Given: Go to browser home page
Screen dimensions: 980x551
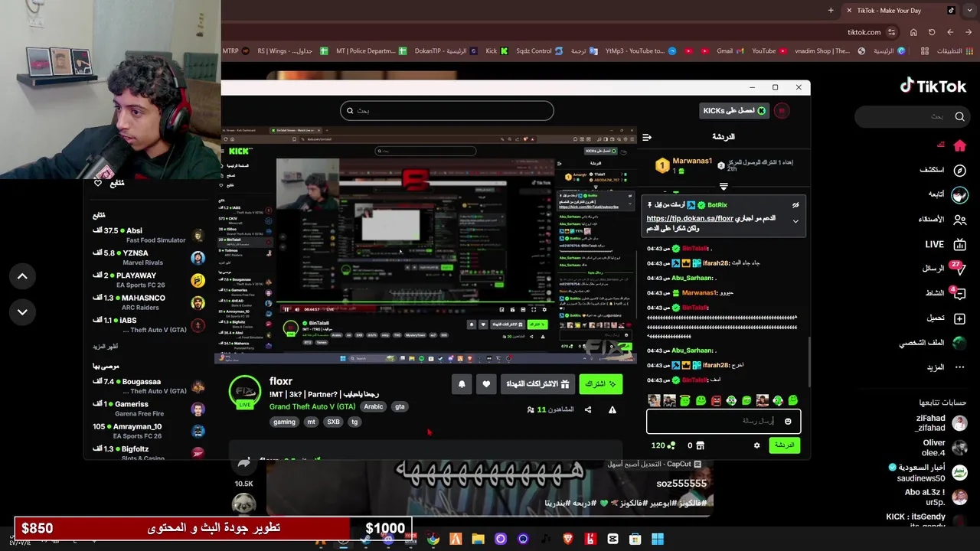Looking at the screenshot, I should coord(913,32).
